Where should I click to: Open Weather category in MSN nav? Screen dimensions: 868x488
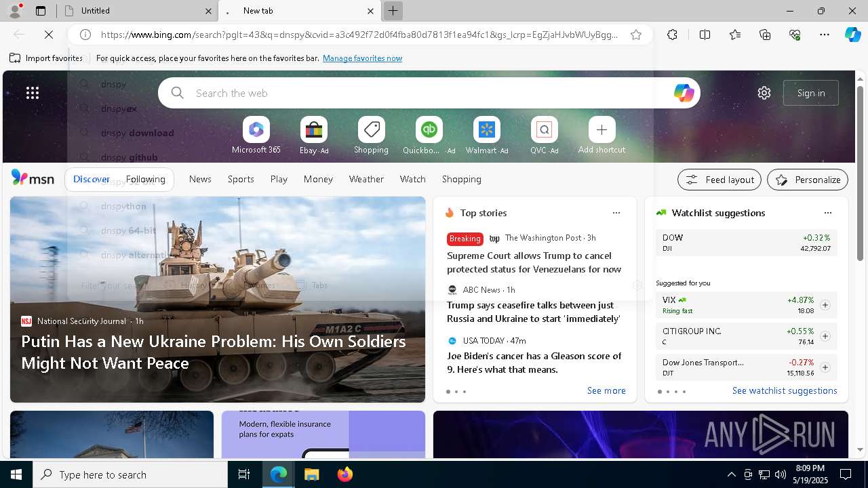(366, 179)
